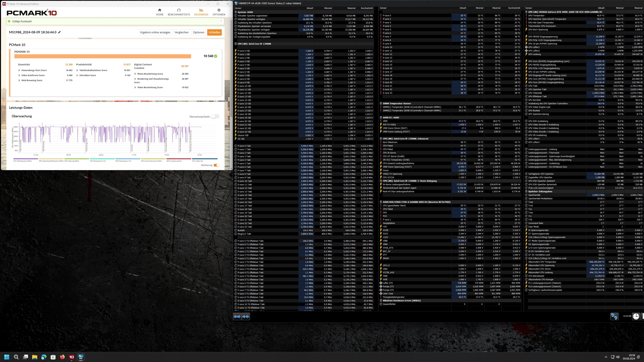Click Ergebnis online anzeigen button
This screenshot has width=644, height=362.
[155, 33]
